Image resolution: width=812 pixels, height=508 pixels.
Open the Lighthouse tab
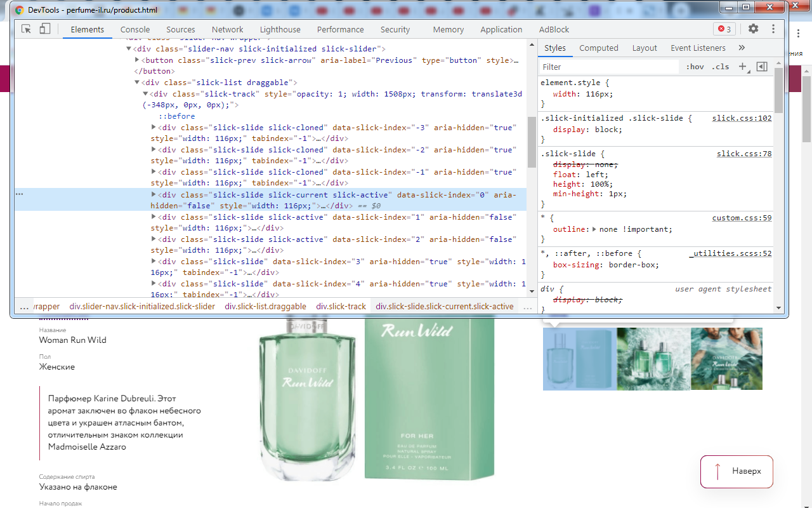pos(280,29)
